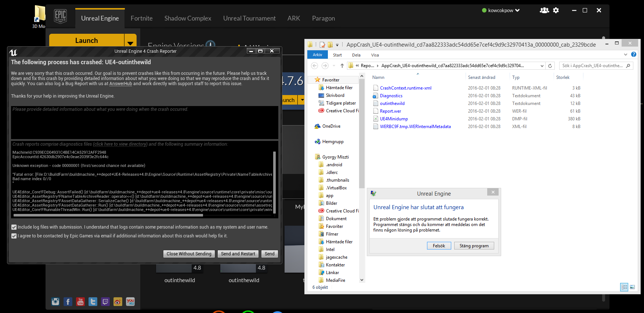
Task: Refresh the Explorer folder view
Action: pyautogui.click(x=550, y=66)
